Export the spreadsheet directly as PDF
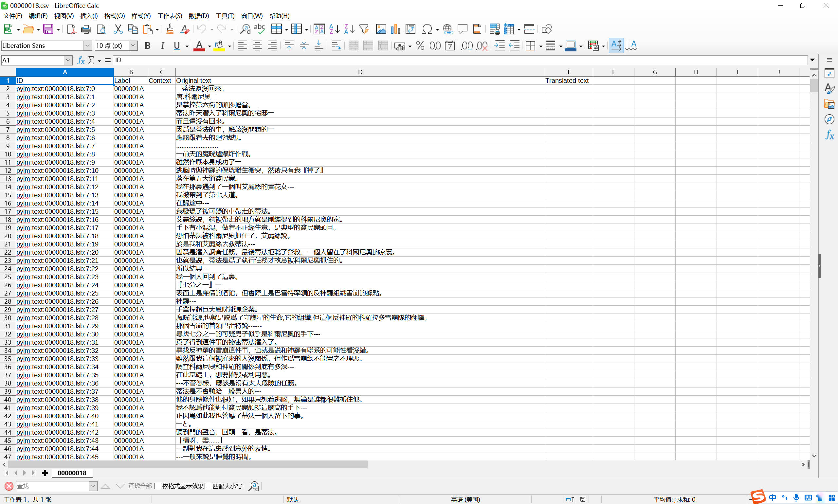 72,29
